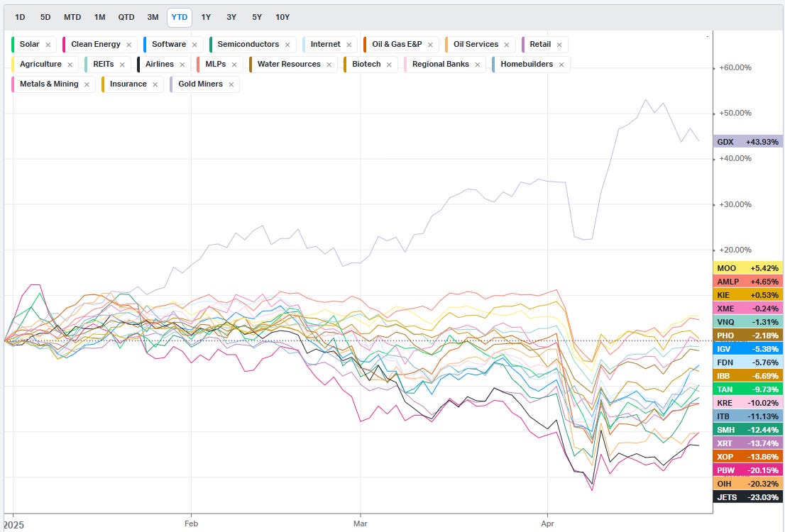
Task: Click the TAN -9.73% value tag
Action: click(748, 389)
